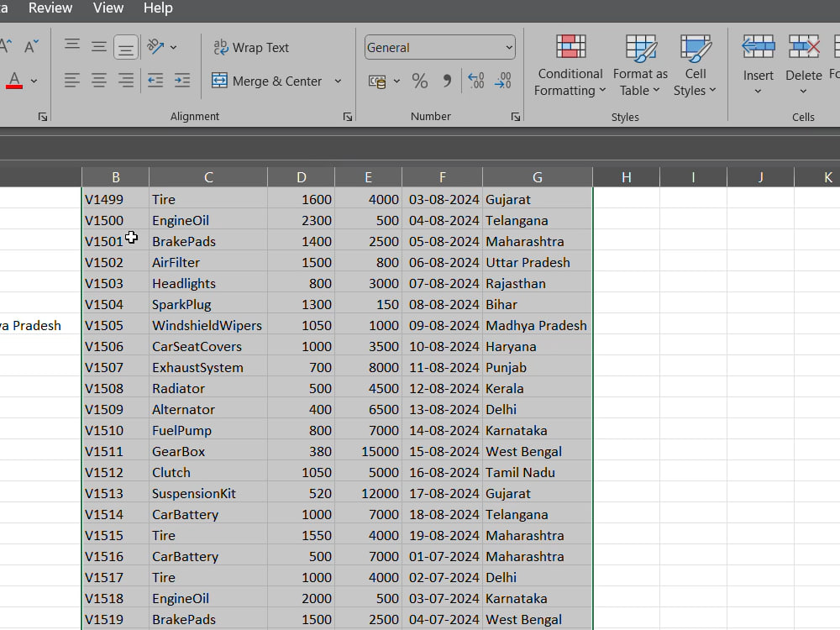Click the Accounting Number Format icon
Screen dimensions: 840x630
[377, 81]
